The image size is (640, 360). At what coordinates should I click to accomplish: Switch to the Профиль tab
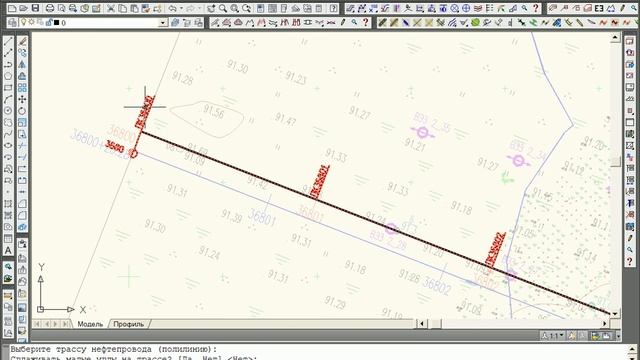coord(129,324)
